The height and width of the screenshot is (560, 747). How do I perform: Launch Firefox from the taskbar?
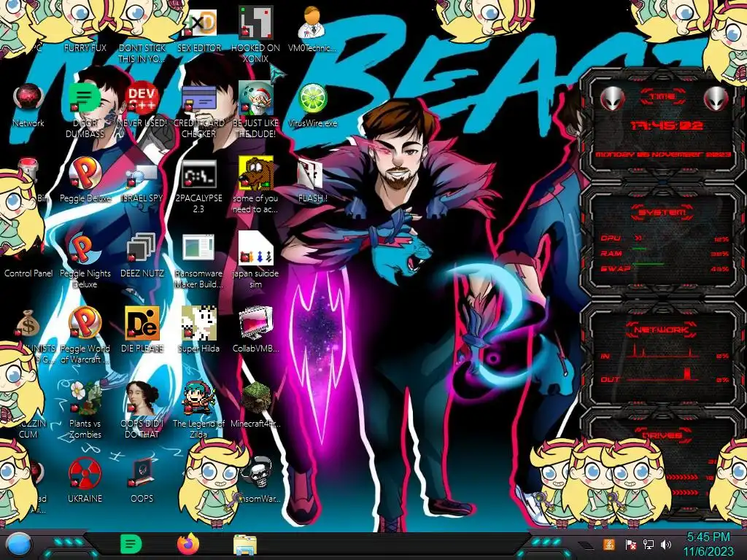(x=187, y=545)
